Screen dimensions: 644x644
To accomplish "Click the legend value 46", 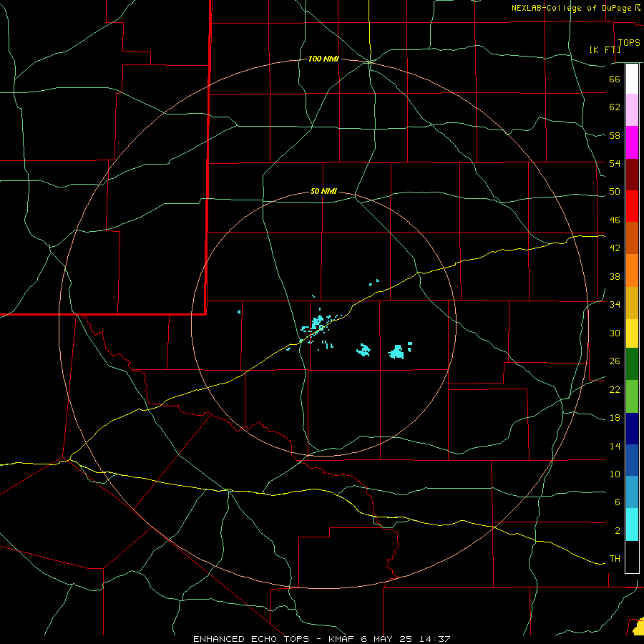I will (x=615, y=220).
